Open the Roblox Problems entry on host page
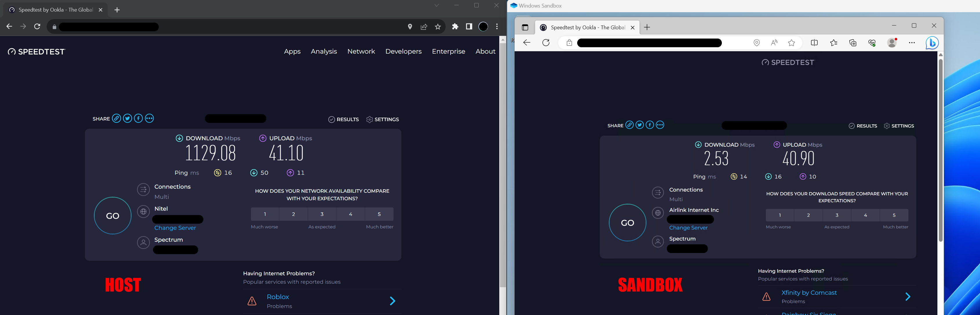Viewport: 980px width, 315px height. 322,301
